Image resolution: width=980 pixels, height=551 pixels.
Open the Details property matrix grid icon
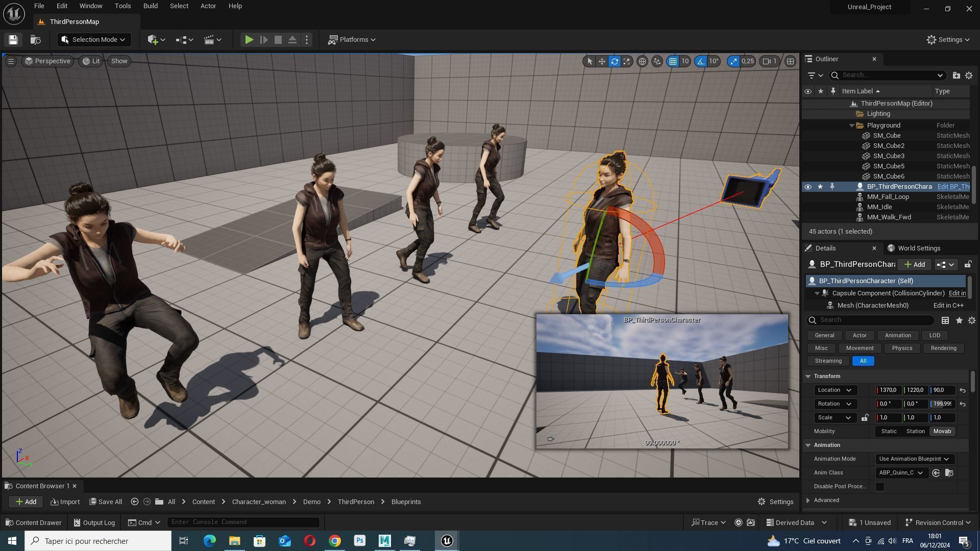point(945,320)
